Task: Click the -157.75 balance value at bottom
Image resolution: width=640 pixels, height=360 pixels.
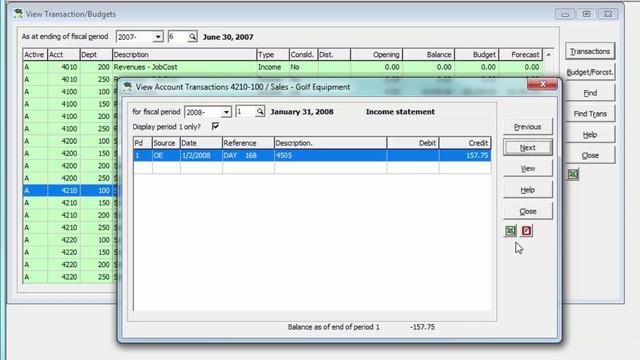Action: 422,327
